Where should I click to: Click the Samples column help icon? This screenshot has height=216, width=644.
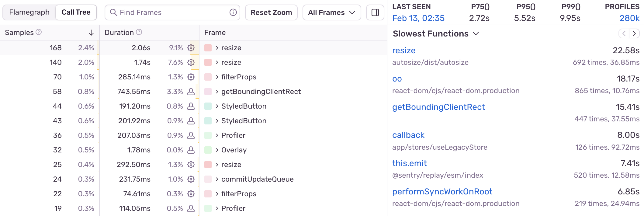click(39, 32)
